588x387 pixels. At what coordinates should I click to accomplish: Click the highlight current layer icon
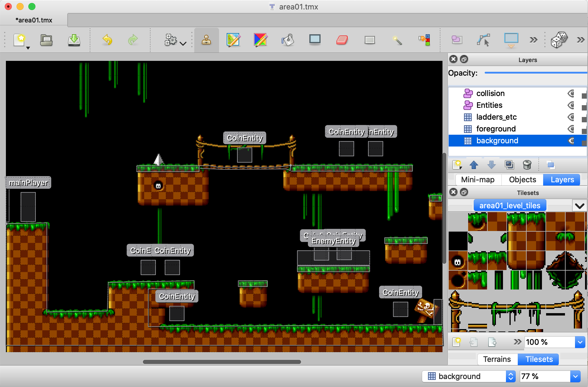tap(551, 165)
